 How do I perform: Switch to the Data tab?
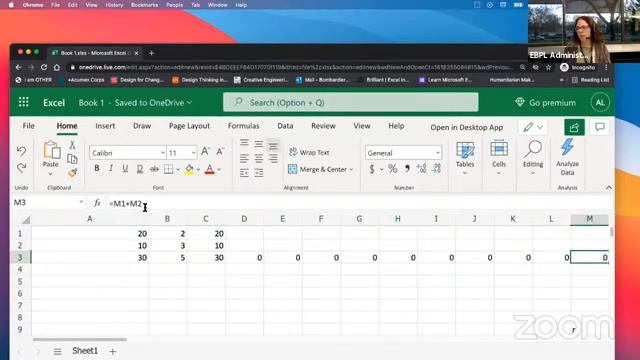pyautogui.click(x=285, y=126)
